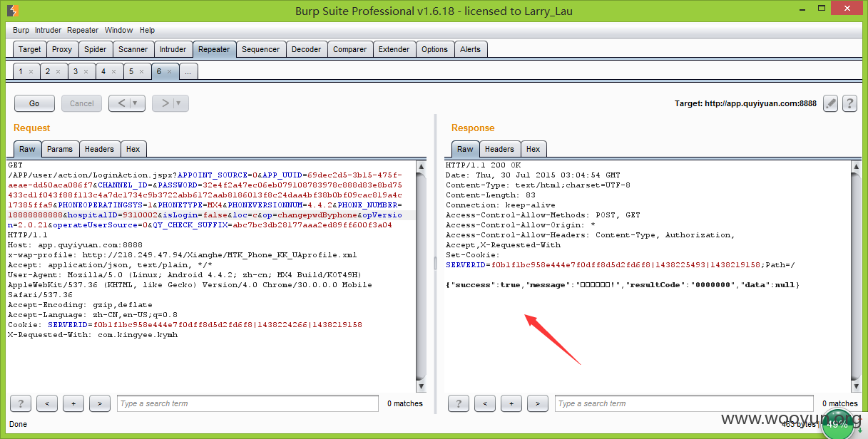Switch to the Sequencer tab
Image resolution: width=868 pixels, height=439 pixels.
261,49
